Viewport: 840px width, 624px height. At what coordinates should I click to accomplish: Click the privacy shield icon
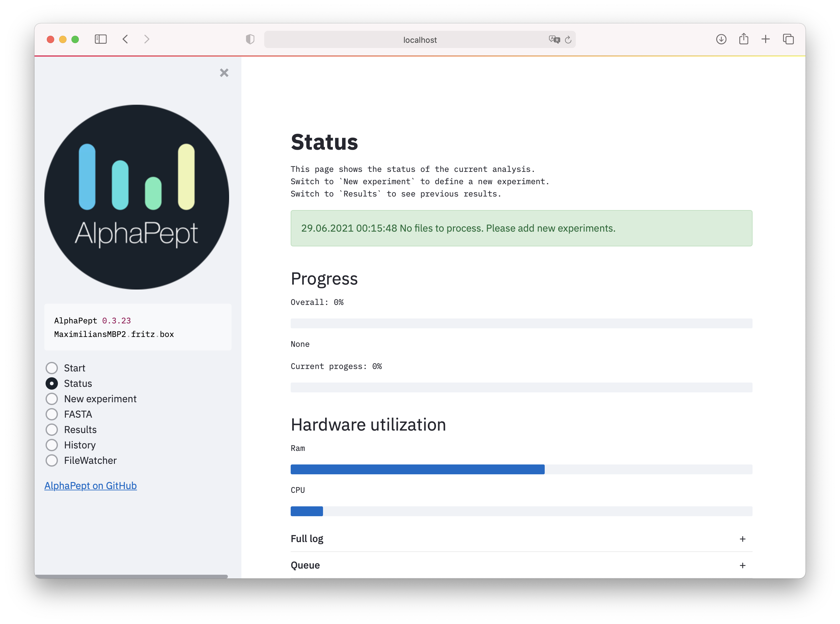click(250, 39)
